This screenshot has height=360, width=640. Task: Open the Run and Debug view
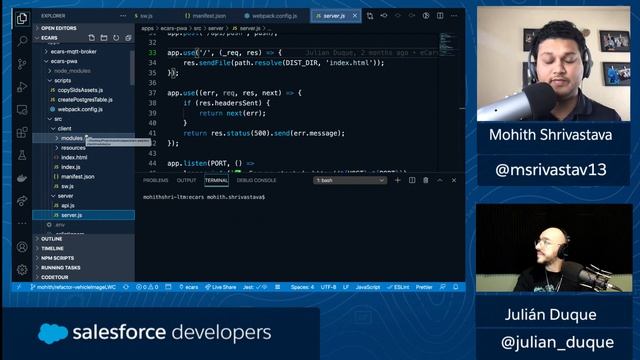(x=22, y=87)
